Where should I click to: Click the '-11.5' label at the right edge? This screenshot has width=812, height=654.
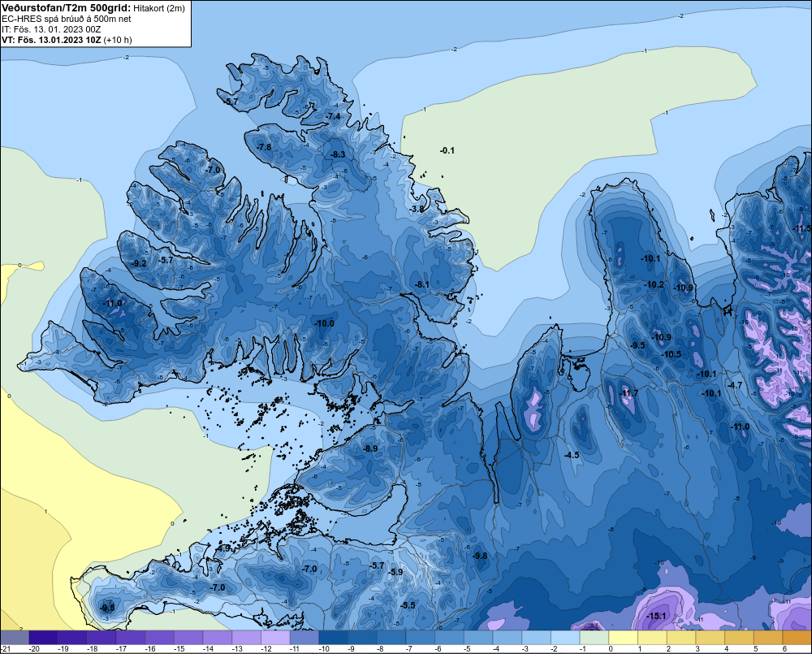point(803,228)
